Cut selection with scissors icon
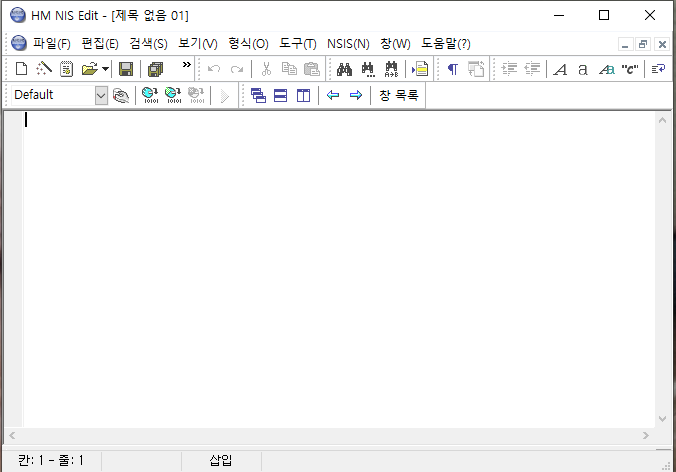Screen dimensions: 676x472 [x=266, y=69]
